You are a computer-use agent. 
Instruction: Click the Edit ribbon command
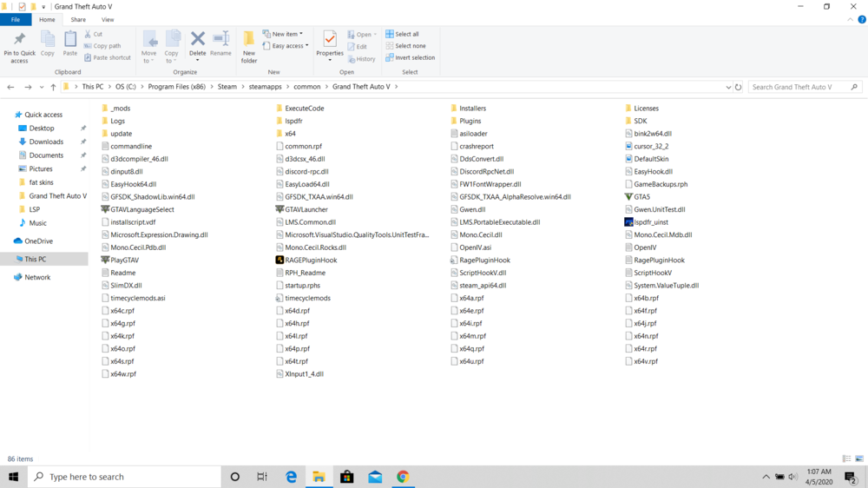[x=358, y=47]
